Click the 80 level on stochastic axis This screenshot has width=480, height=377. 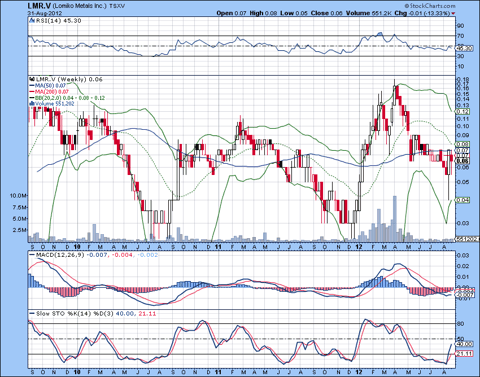[461, 324]
